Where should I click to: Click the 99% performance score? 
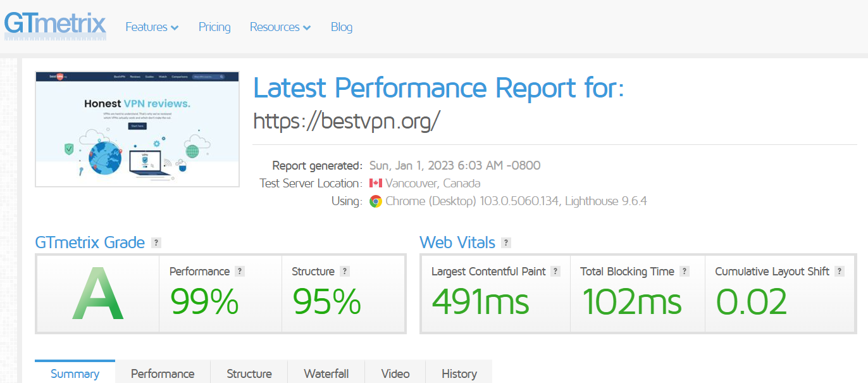point(204,301)
